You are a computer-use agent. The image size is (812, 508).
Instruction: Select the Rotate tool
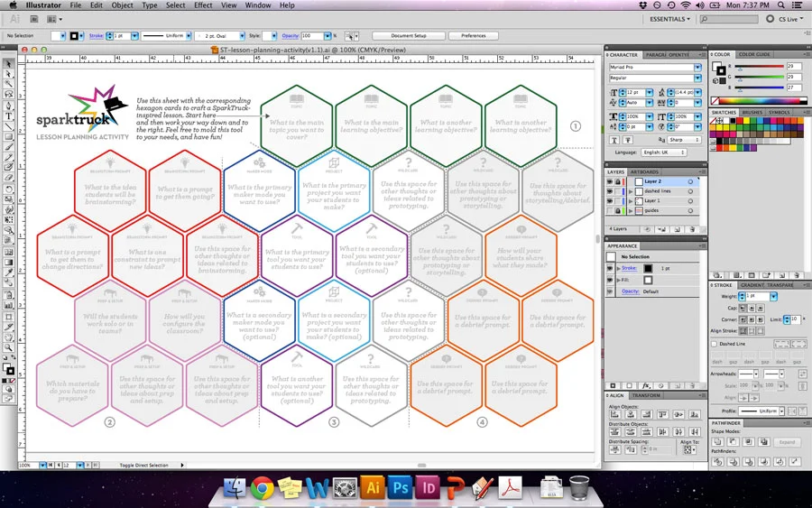pyautogui.click(x=8, y=189)
